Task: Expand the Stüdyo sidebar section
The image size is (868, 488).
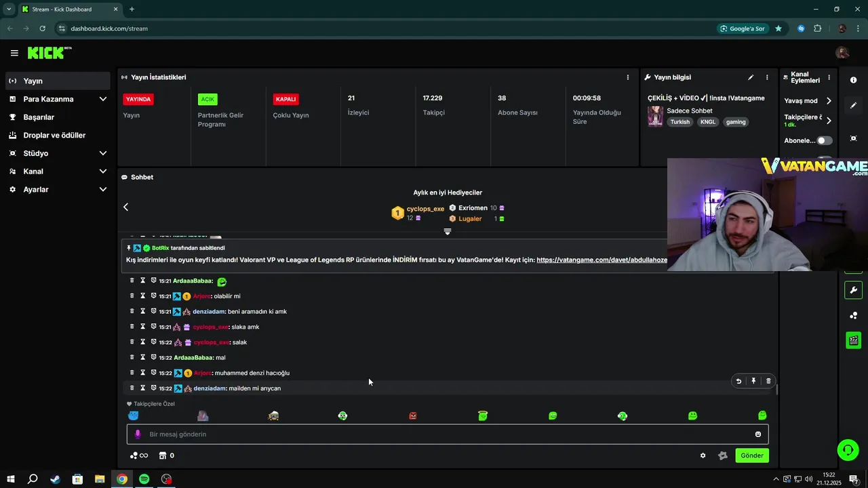Action: click(x=102, y=153)
